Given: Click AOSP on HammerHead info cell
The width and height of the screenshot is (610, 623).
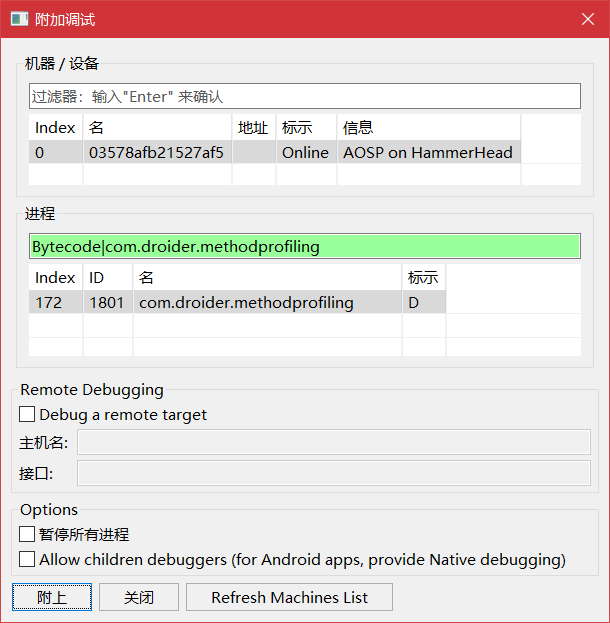Looking at the screenshot, I should [428, 152].
